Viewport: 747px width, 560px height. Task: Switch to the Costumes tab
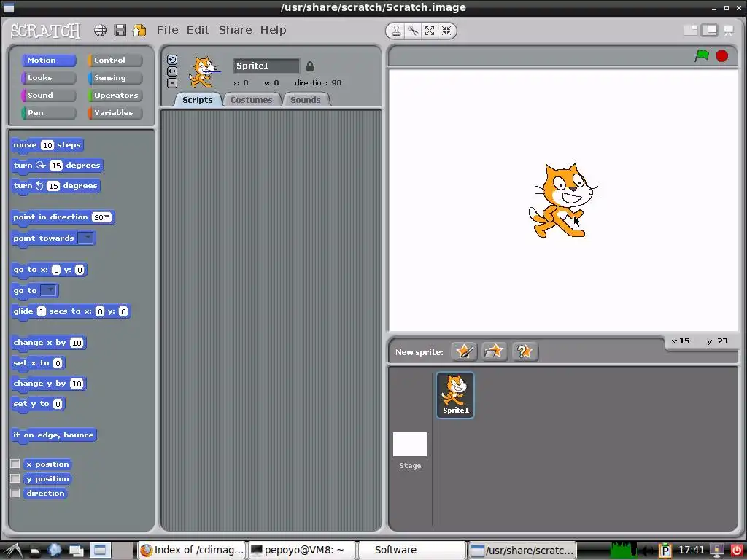251,100
